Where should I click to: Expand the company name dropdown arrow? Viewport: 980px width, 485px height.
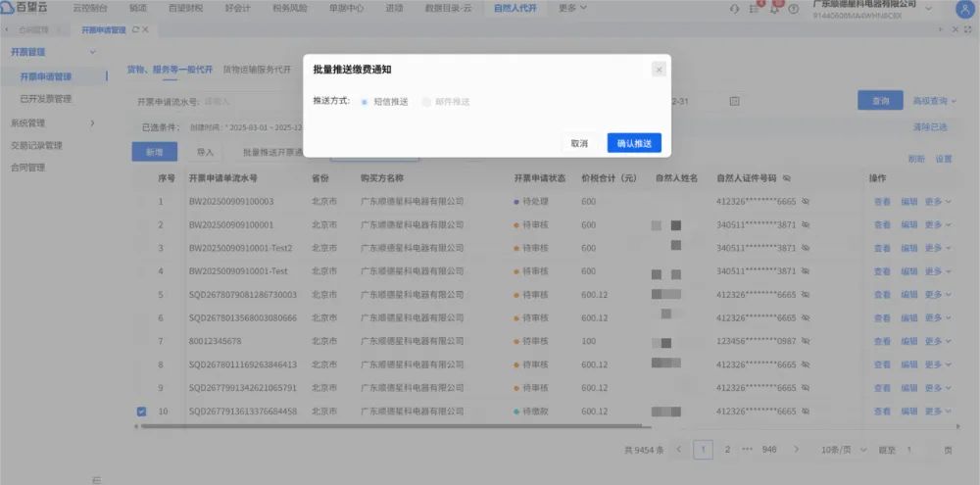click(x=928, y=8)
